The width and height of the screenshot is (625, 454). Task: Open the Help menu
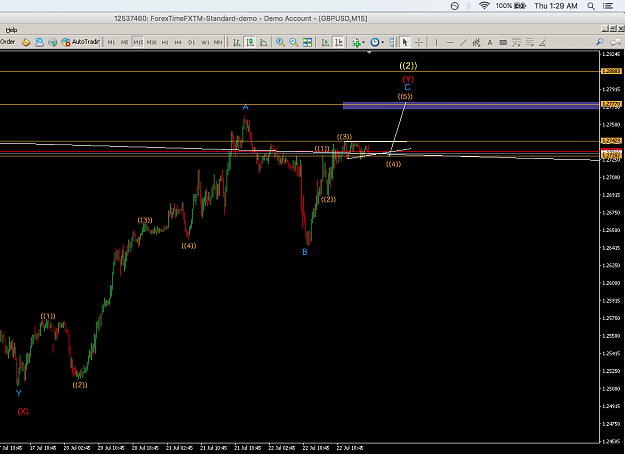tap(11, 30)
